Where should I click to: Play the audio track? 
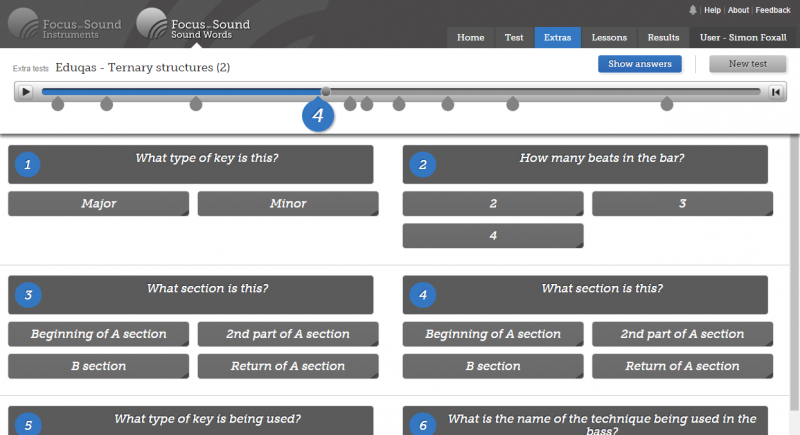coord(26,92)
